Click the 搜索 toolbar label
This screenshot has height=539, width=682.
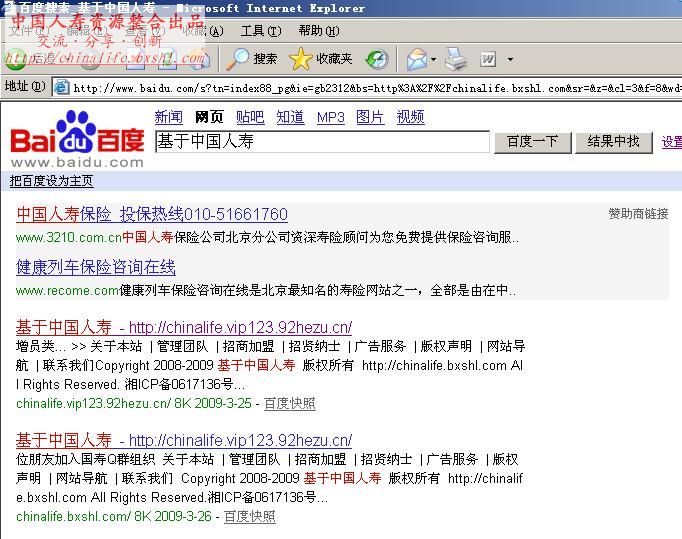coord(265,59)
